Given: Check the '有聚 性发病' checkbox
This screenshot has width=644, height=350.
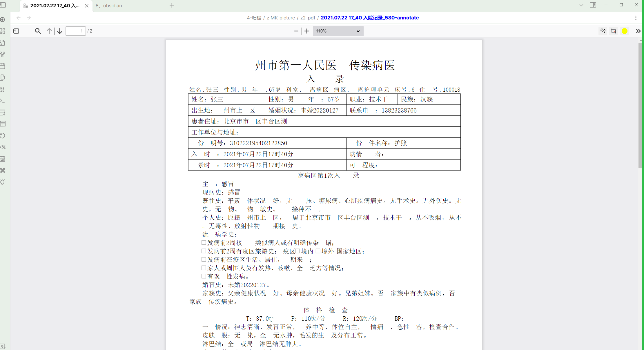Looking at the screenshot, I should (204, 276).
